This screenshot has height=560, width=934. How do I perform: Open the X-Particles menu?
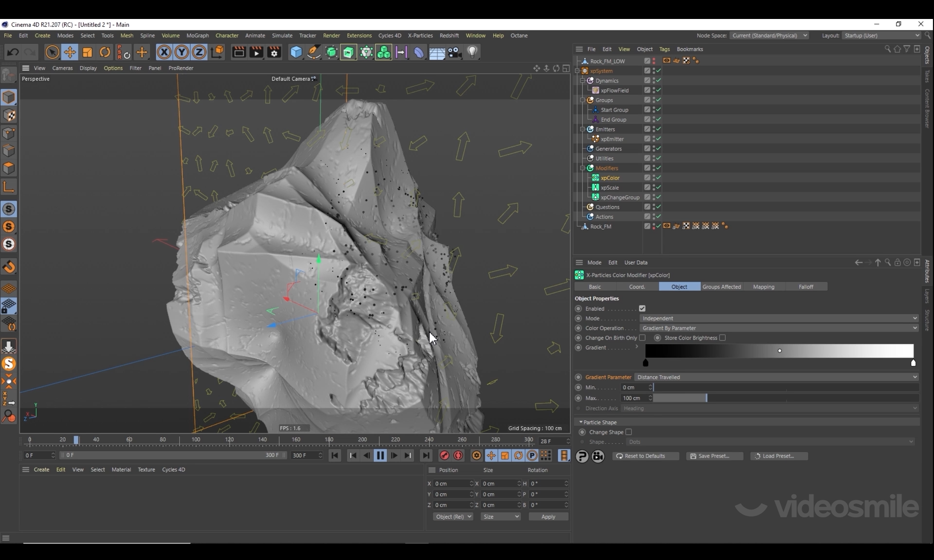420,36
